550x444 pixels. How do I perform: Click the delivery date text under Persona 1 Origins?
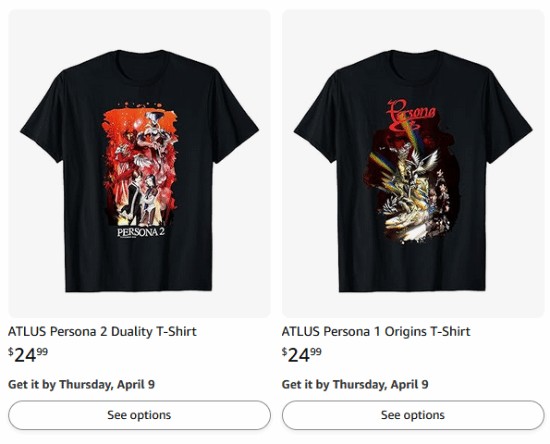point(355,384)
